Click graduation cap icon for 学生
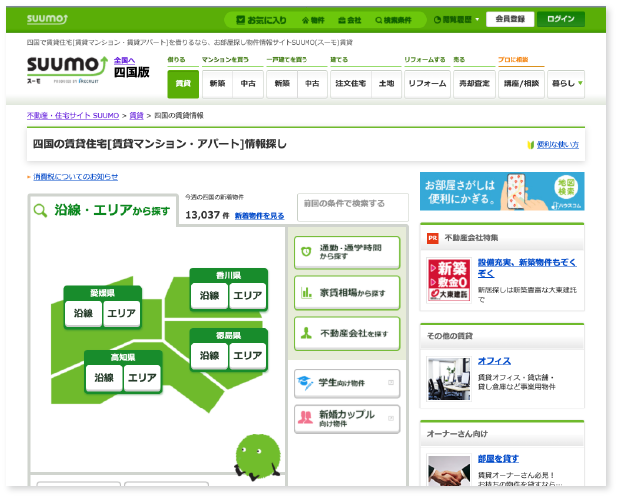The image size is (618, 498). (x=305, y=383)
